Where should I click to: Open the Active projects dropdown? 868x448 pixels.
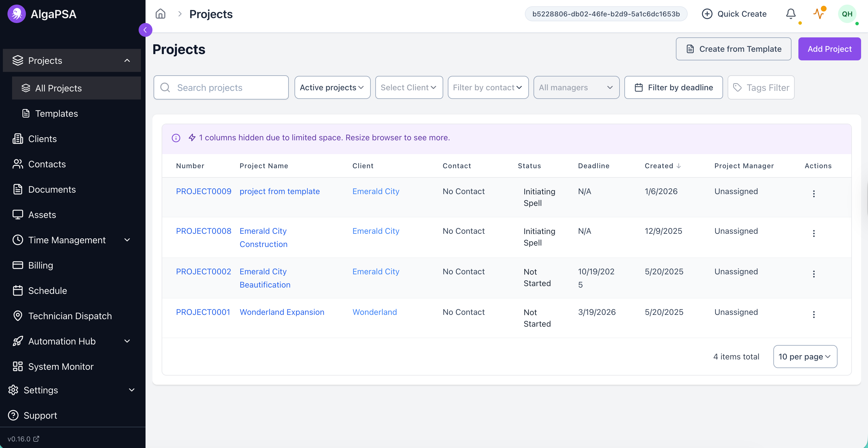pyautogui.click(x=332, y=88)
